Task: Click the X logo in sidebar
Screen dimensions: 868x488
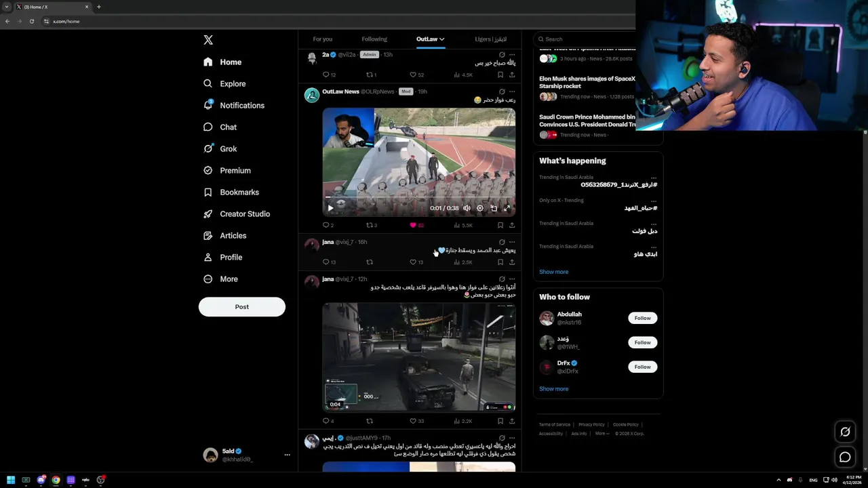Action: 208,40
